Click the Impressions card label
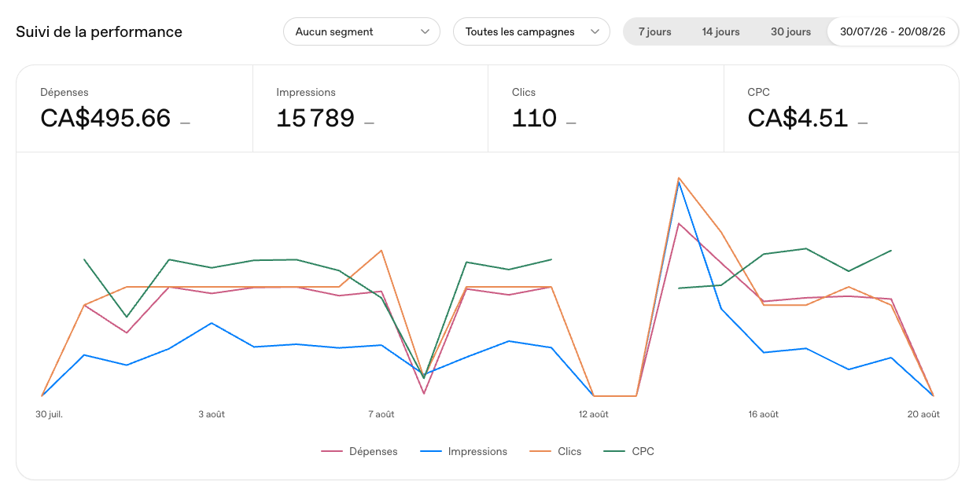Image resolution: width=980 pixels, height=492 pixels. point(306,93)
